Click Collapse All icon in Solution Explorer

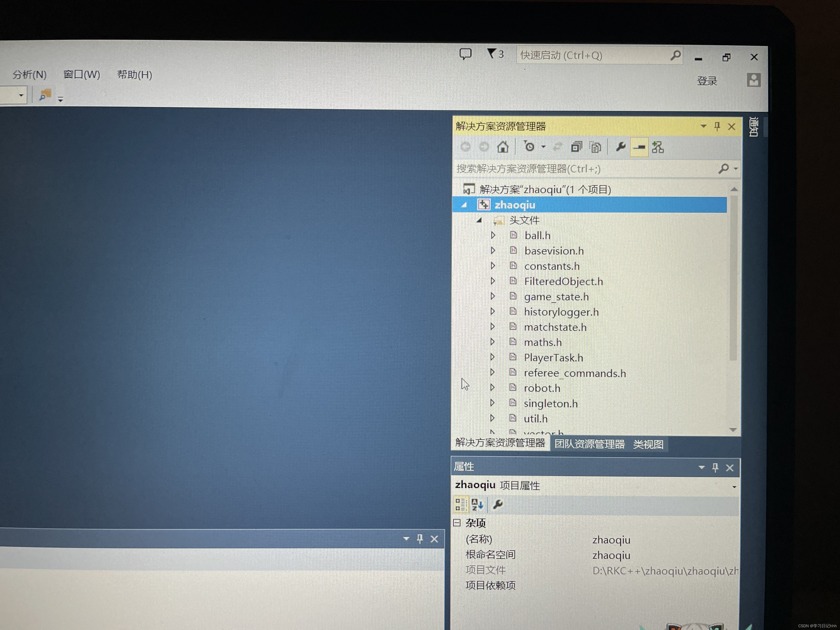pos(576,147)
